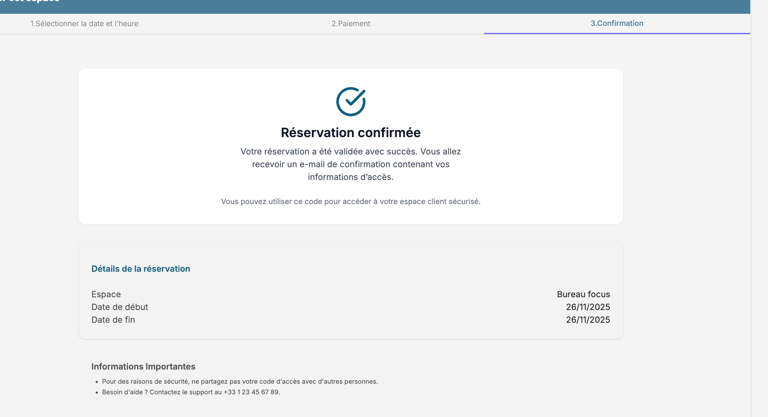
Task: Click the access code security notice bullet
Action: (x=240, y=381)
